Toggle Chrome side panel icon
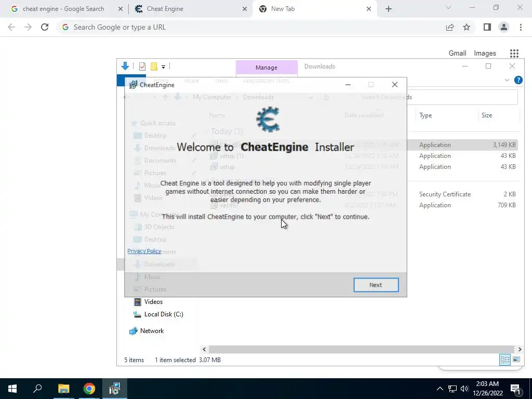This screenshot has height=399, width=532. point(487,27)
